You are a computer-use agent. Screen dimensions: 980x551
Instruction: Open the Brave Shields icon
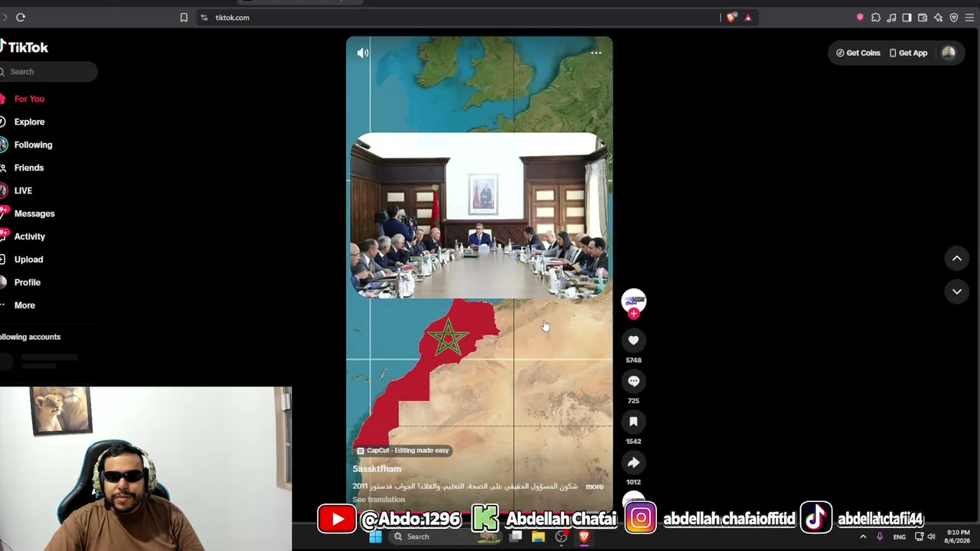[x=731, y=18]
